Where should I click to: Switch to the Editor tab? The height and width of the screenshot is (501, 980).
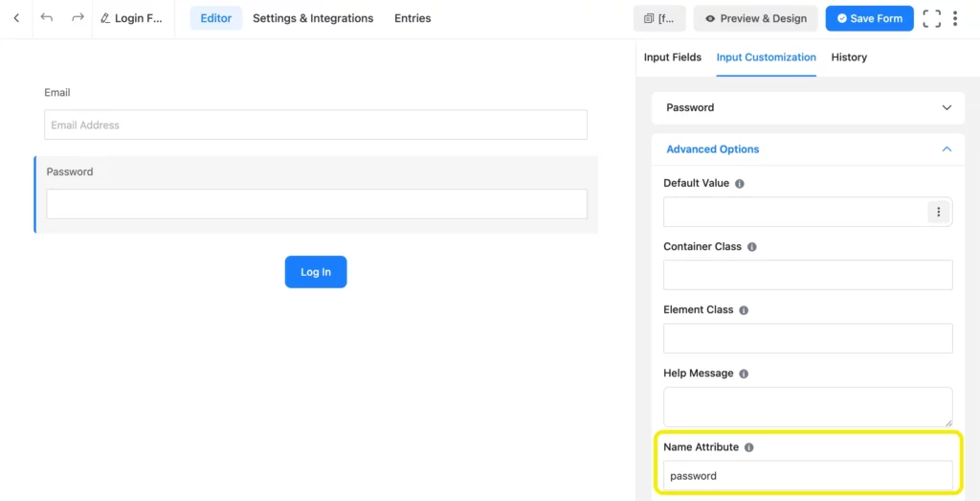[215, 18]
